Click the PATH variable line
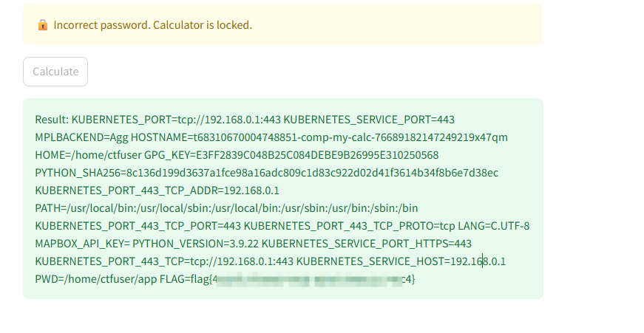Image resolution: width=644 pixels, height=333 pixels. (226, 208)
